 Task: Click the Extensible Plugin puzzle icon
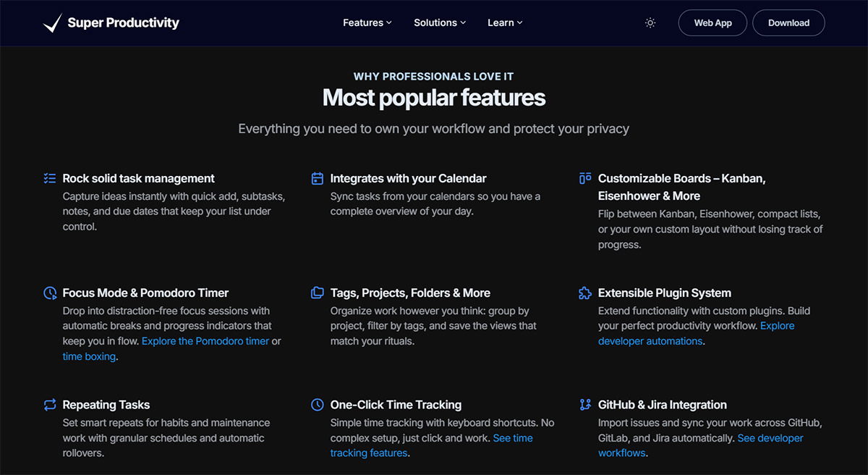pyautogui.click(x=585, y=293)
